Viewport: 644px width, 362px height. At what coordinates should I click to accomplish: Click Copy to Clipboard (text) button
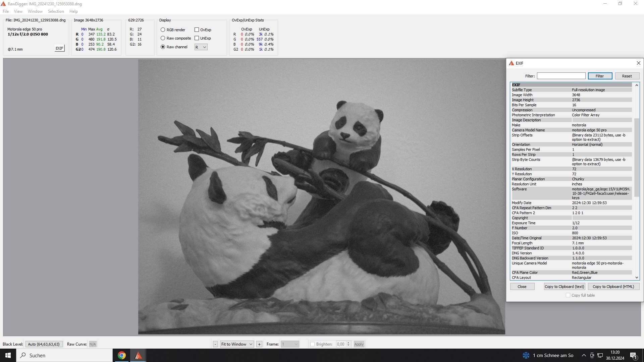click(x=564, y=287)
